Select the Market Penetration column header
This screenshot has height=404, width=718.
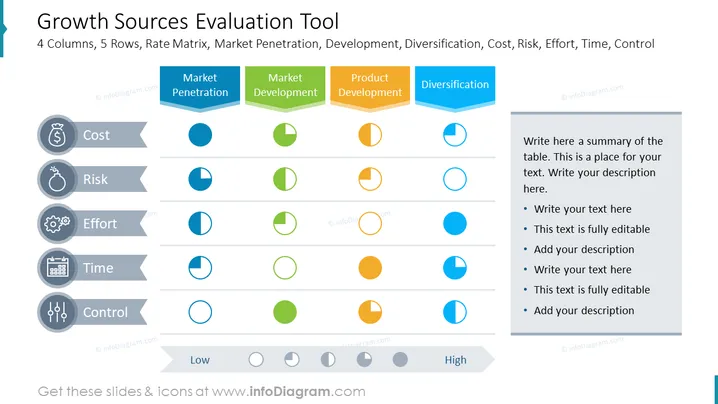(200, 88)
